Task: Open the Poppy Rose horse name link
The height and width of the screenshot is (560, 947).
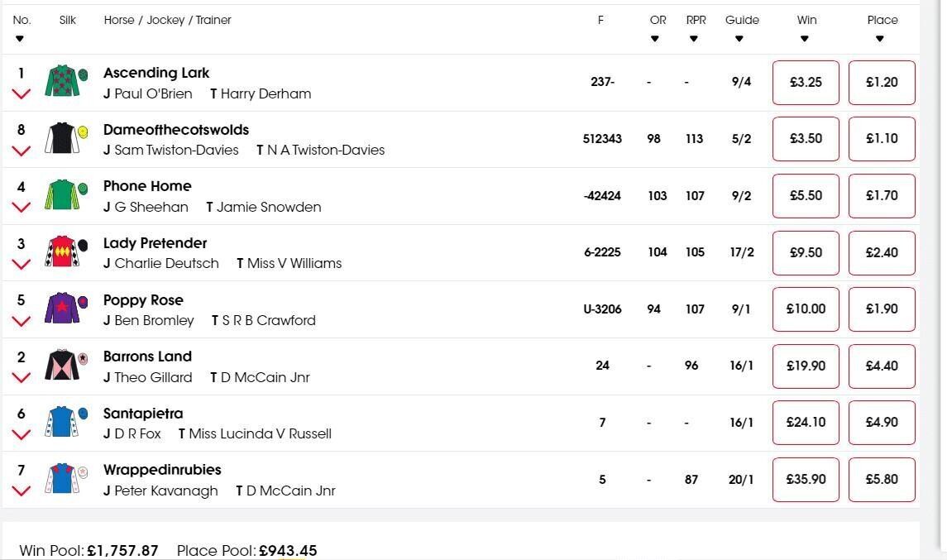Action: 143,300
